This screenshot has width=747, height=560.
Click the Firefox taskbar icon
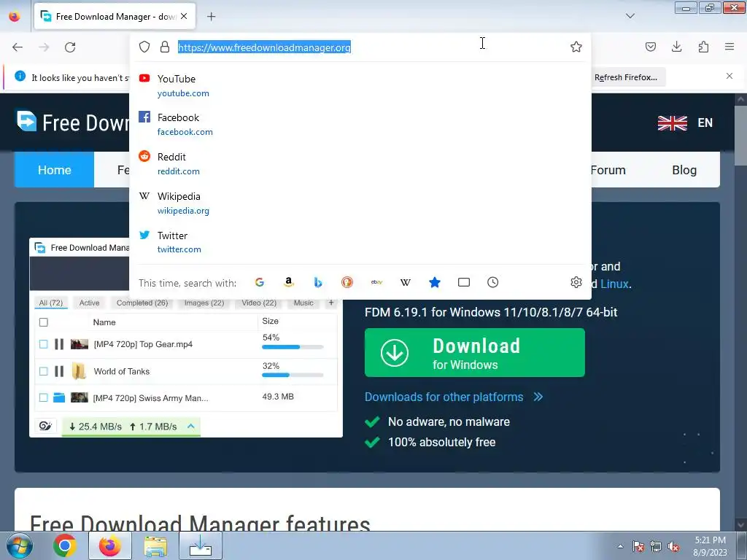point(110,545)
